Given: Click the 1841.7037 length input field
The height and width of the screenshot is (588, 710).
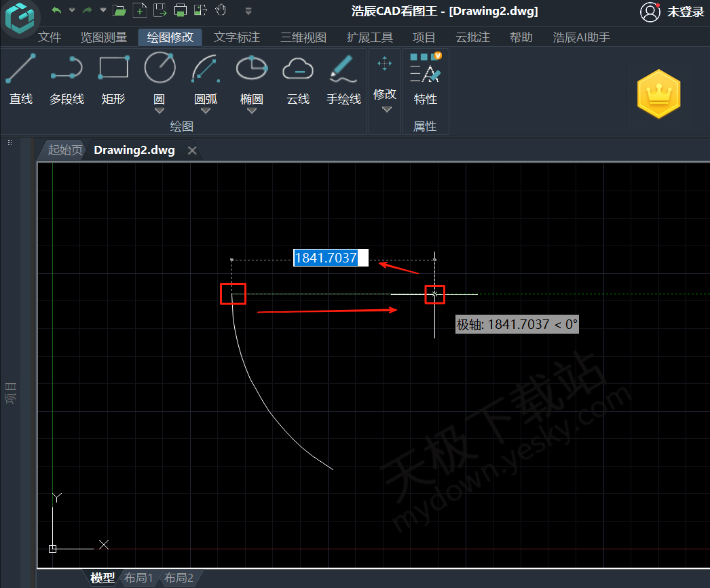Looking at the screenshot, I should (330, 258).
